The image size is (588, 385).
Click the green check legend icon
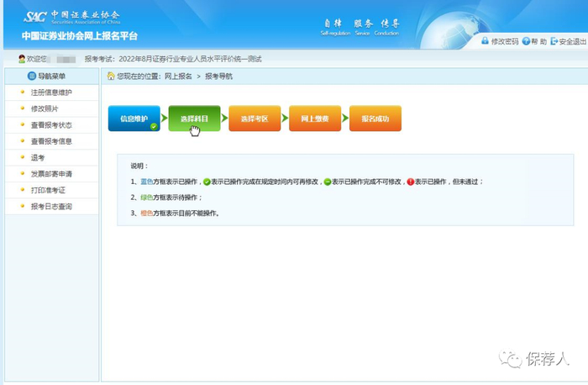click(x=207, y=182)
